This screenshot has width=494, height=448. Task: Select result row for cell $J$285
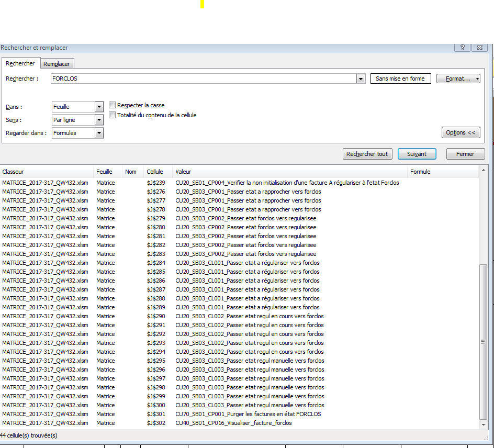(x=240, y=272)
